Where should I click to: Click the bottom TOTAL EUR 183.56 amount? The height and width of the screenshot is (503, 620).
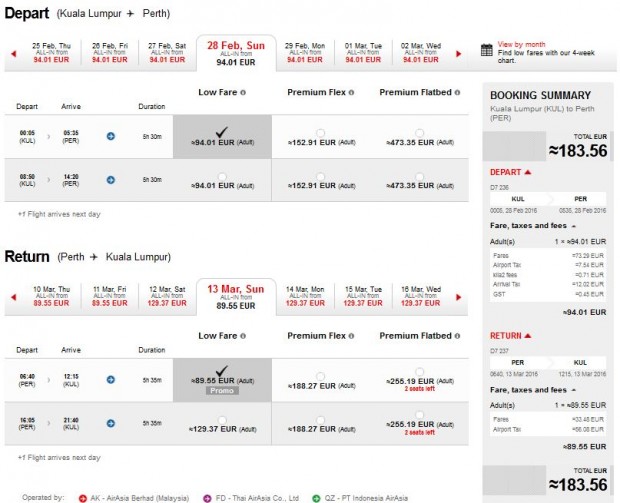(578, 485)
